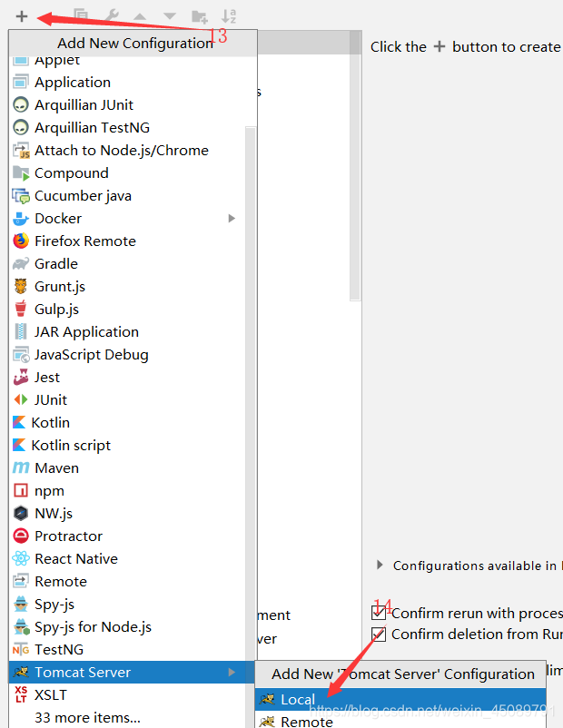Click the Gradle elephant icon
Viewport: 563px width, 728px height.
click(x=21, y=264)
